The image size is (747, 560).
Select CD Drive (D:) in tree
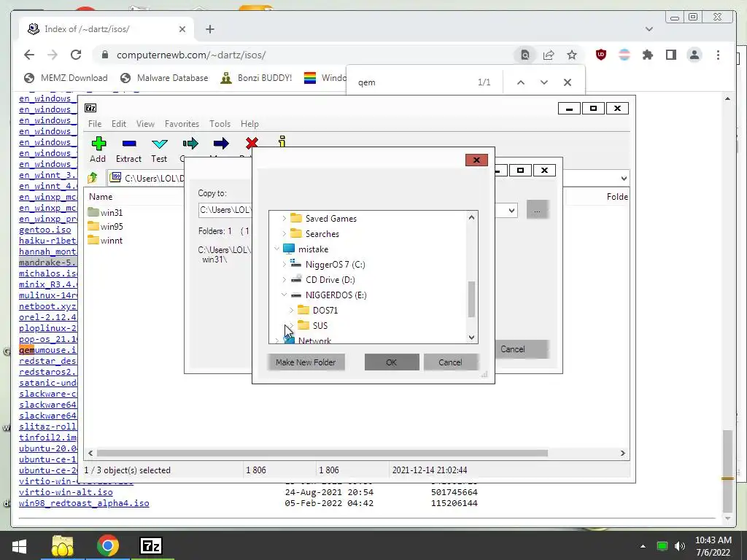pyautogui.click(x=330, y=280)
